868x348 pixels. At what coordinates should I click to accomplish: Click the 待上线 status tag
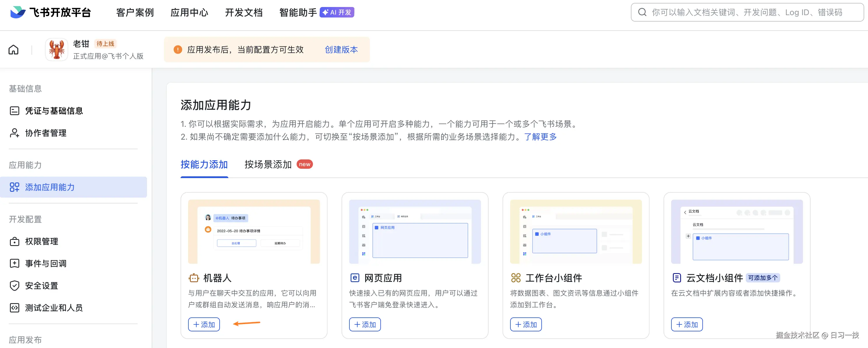coord(106,44)
